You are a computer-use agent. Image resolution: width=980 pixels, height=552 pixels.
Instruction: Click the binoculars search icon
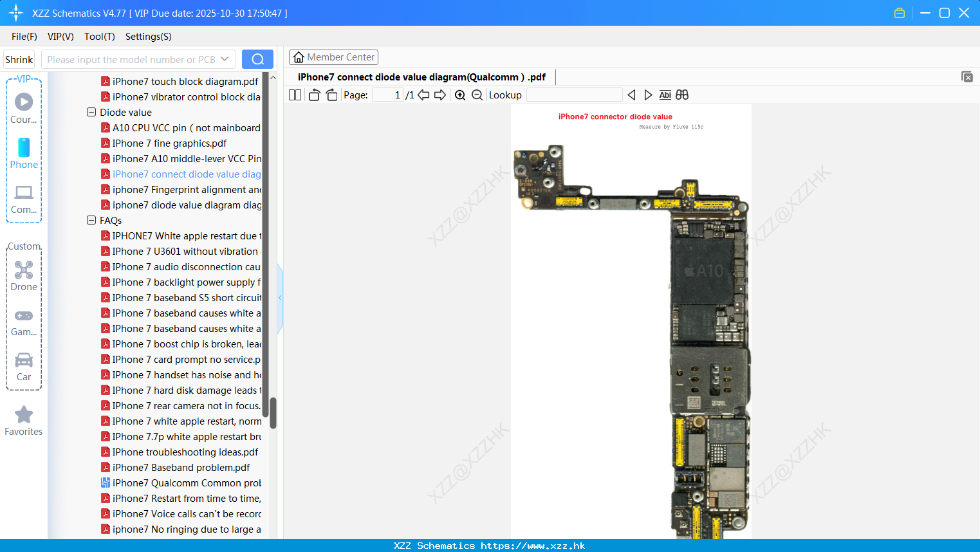[682, 95]
